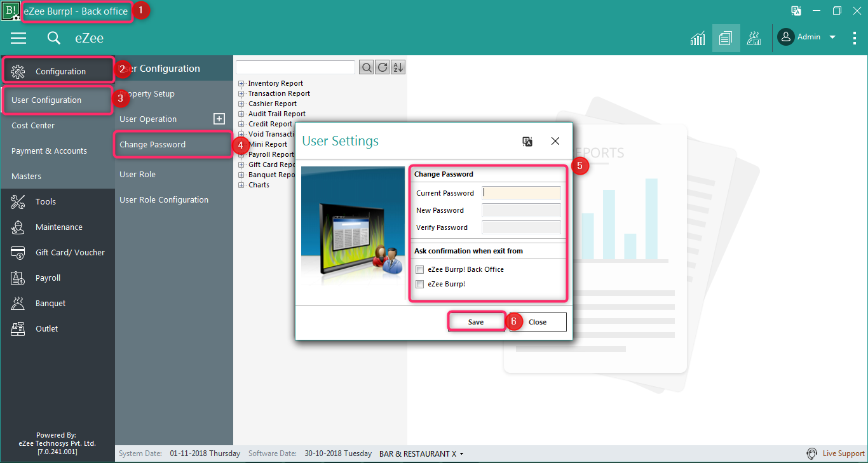868x463 pixels.
Task: Focus the New Password field
Action: tap(521, 210)
